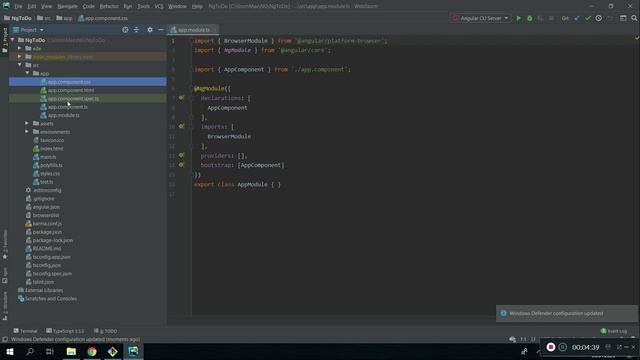Select app.module.ts in project tree
640x360 pixels.
click(64, 115)
